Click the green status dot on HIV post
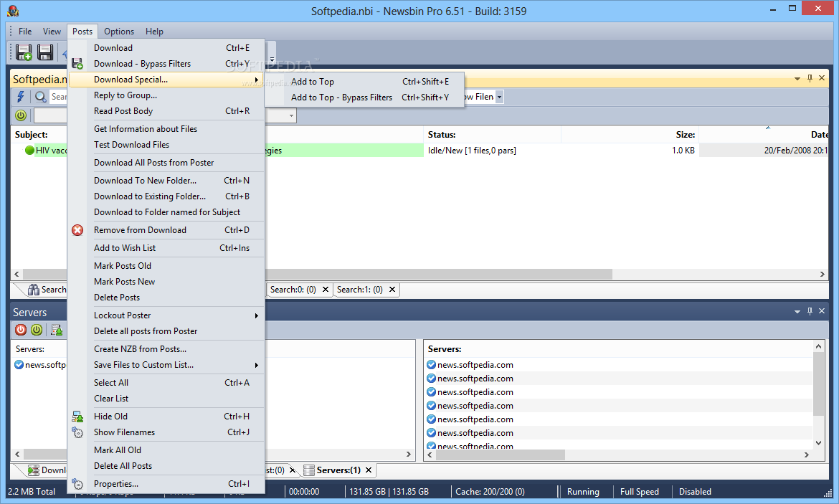 [29, 151]
